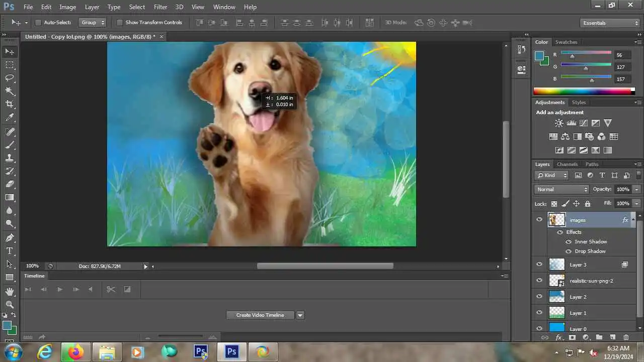Select the Hand tool
The width and height of the screenshot is (644, 362).
(10, 292)
